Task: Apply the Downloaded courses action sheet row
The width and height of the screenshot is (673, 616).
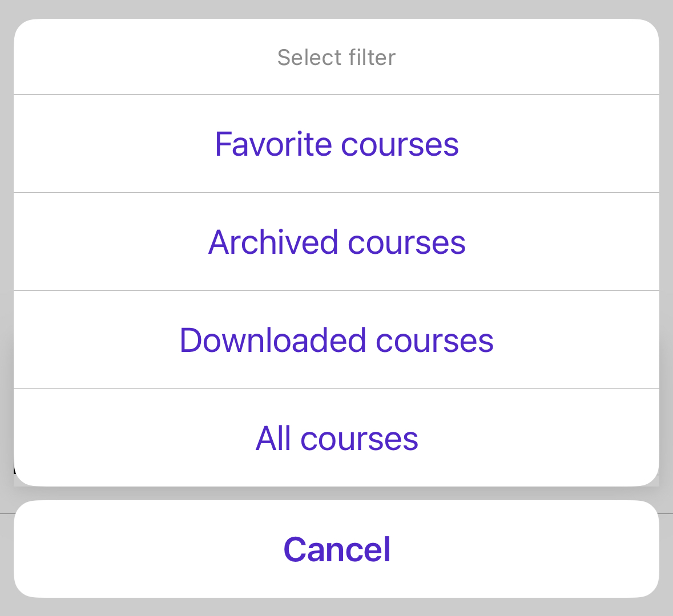Action: coord(336,340)
